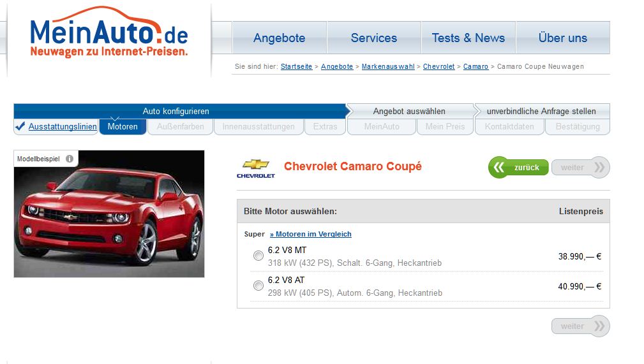Click the Camaro breadcrumb link
This screenshot has width=644, height=364.
pos(476,66)
